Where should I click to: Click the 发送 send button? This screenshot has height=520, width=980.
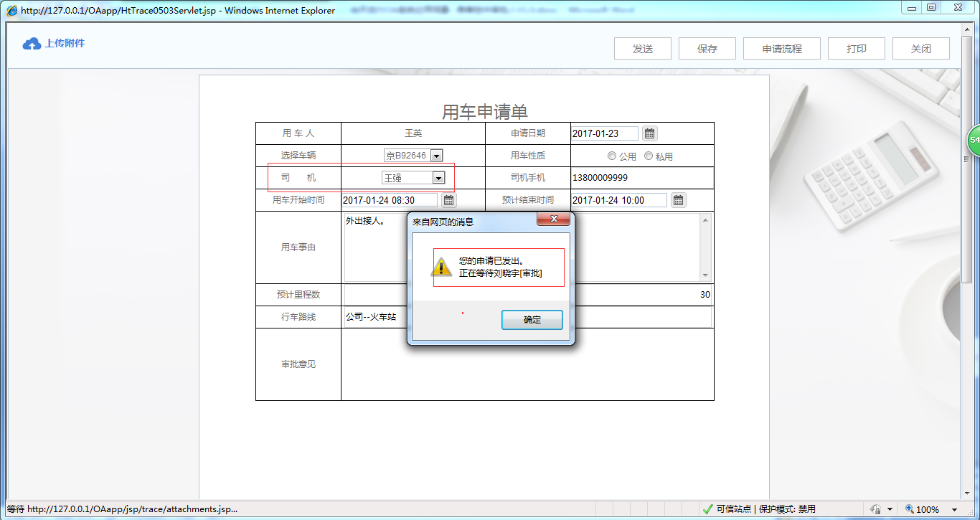[x=642, y=48]
